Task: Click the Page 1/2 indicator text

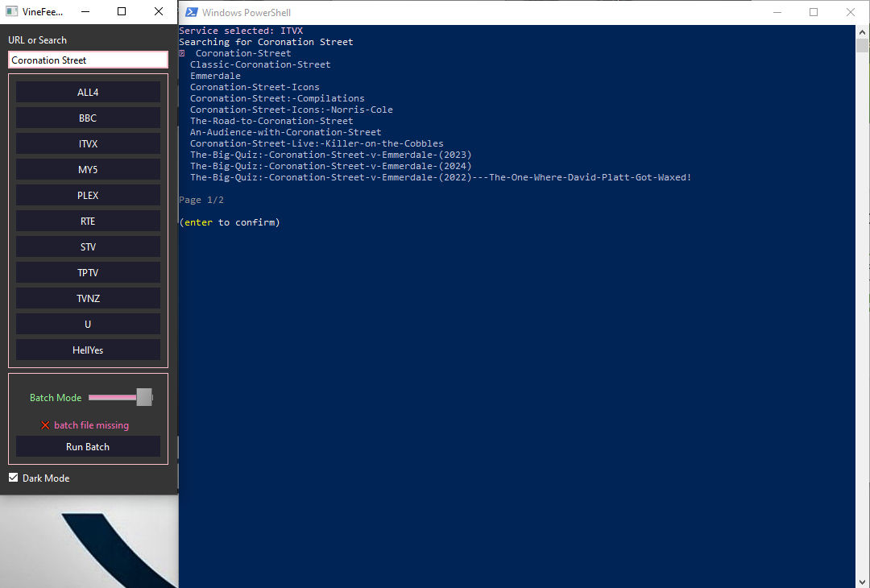Action: coord(201,200)
